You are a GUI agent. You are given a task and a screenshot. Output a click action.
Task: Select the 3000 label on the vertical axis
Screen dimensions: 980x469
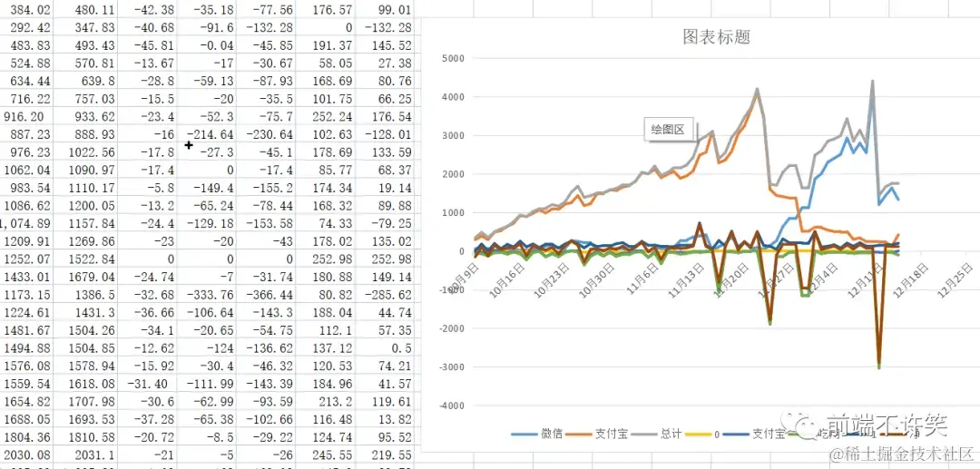coord(455,135)
